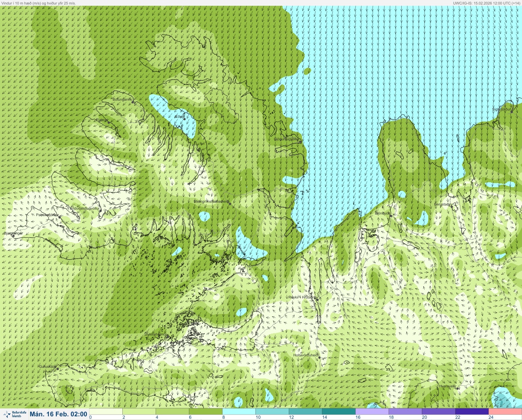Click the 10–12 m/s turquoise legend swatch
The height and width of the screenshot is (420, 522).
point(272,411)
